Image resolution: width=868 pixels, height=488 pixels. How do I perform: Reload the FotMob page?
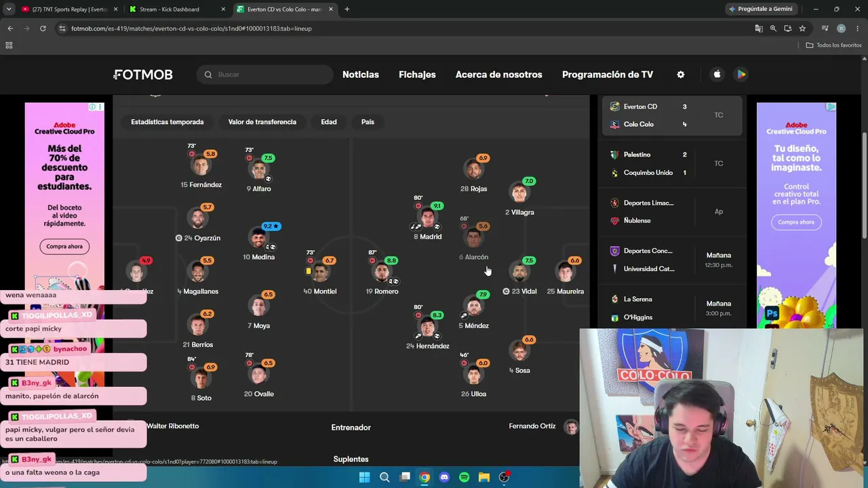point(43,28)
